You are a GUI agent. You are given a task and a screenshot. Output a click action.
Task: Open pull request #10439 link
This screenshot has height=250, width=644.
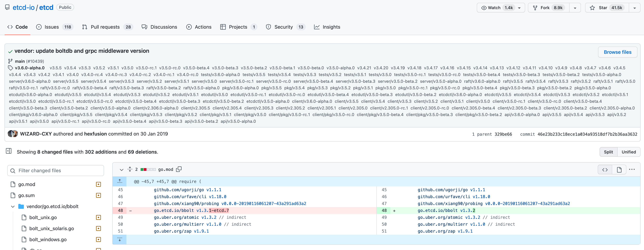[x=35, y=61]
